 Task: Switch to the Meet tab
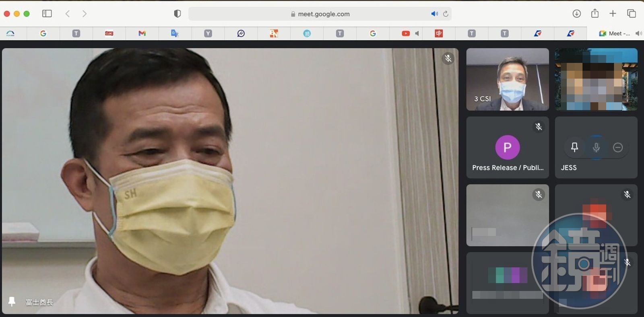pyautogui.click(x=615, y=33)
